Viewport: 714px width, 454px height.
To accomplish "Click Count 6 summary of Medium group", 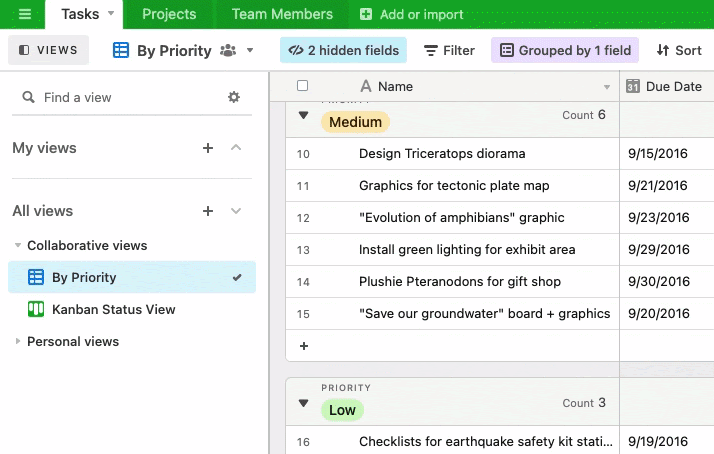I will pyautogui.click(x=584, y=115).
